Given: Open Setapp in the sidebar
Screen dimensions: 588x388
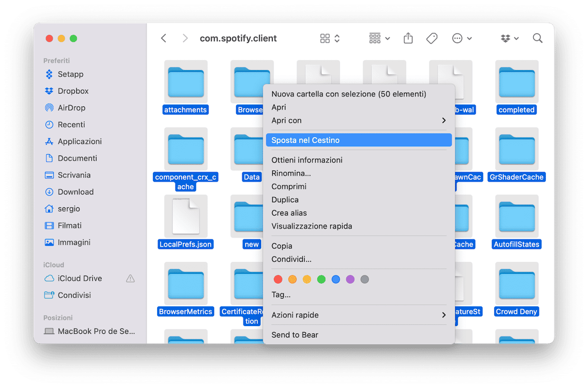Looking at the screenshot, I should pyautogui.click(x=64, y=74).
